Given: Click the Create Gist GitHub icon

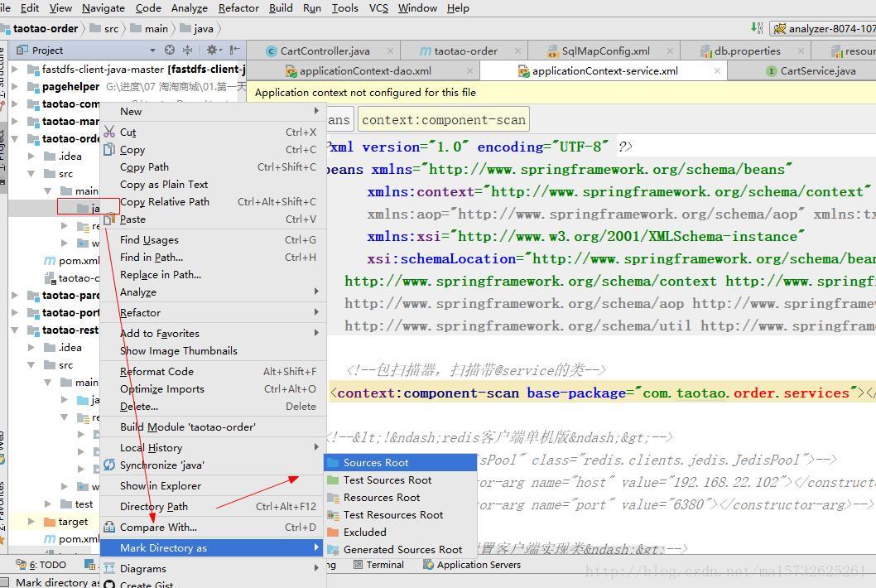Looking at the screenshot, I should coord(109,584).
